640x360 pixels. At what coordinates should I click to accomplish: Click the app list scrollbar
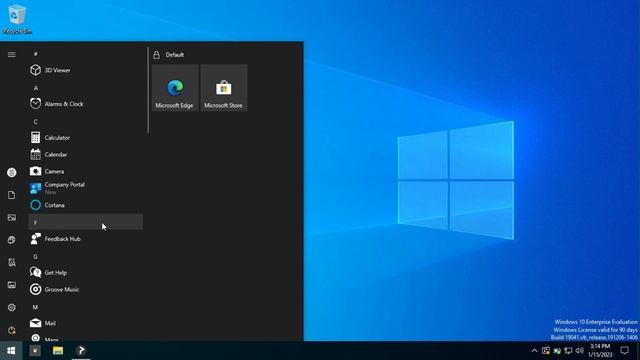[x=148, y=90]
